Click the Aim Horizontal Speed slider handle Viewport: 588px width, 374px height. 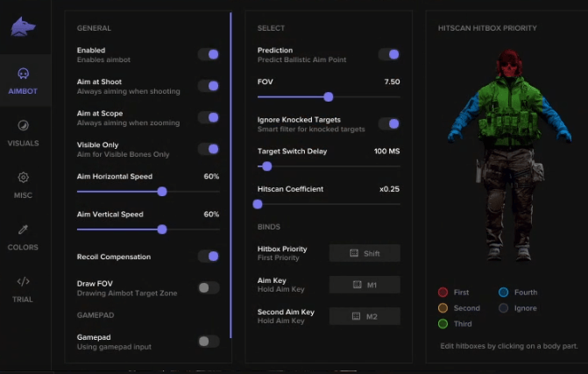(x=162, y=192)
